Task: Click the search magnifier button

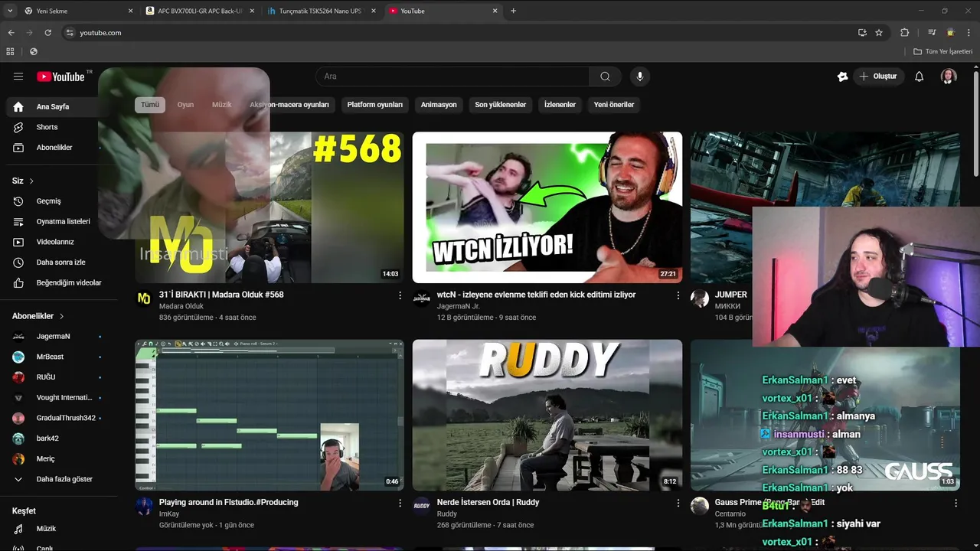Action: pyautogui.click(x=605, y=77)
